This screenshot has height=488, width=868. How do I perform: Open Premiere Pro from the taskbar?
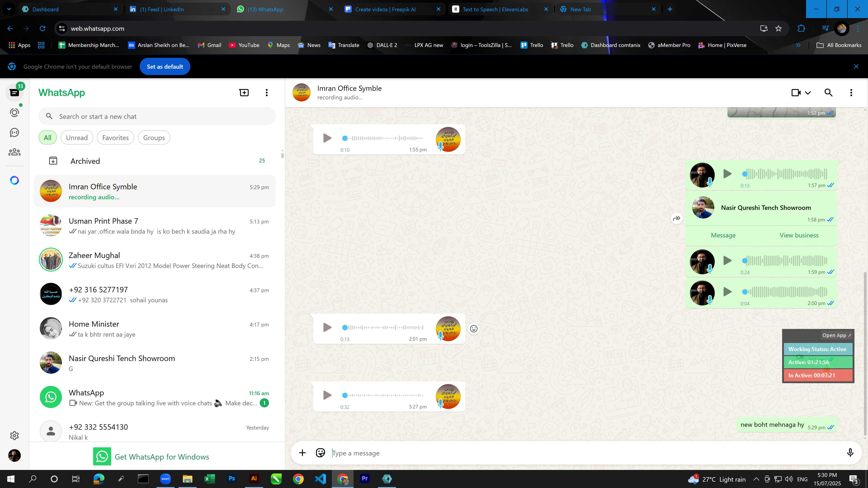pos(365,479)
